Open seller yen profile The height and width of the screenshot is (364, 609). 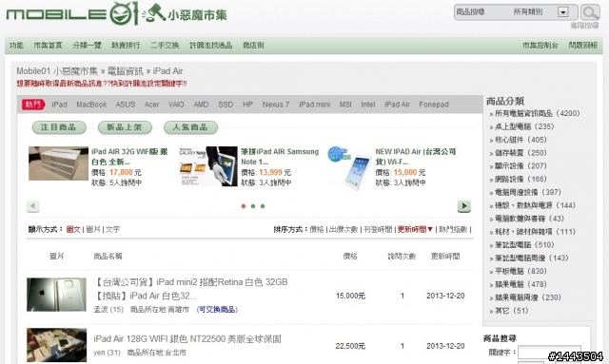tap(107, 353)
